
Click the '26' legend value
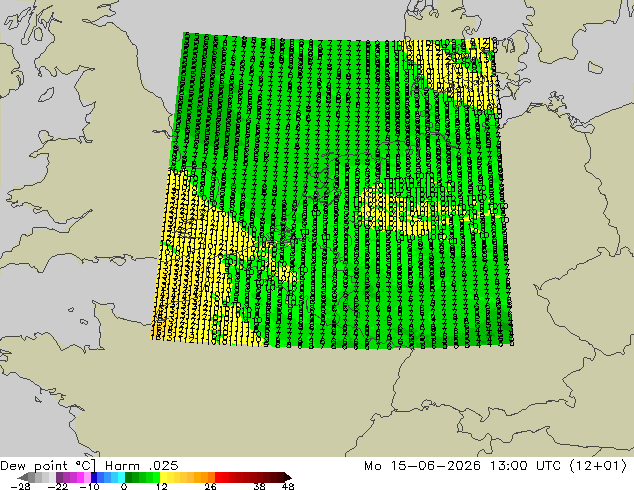[210, 486]
